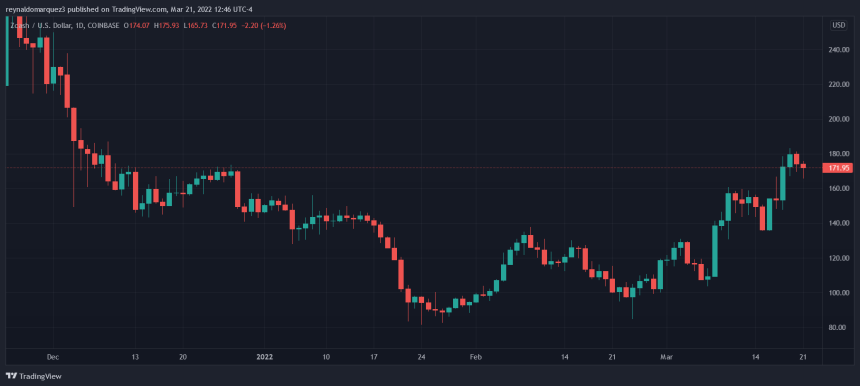Click the 120.00 price axis label
This screenshot has height=386, width=860.
pos(840,258)
